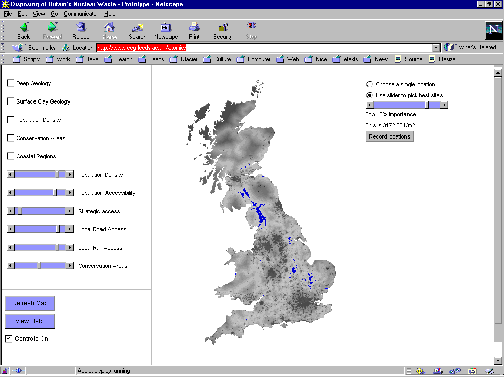Enable the Coastal Regions checkbox
Viewport: 504px width, 377px height.
coord(11,156)
